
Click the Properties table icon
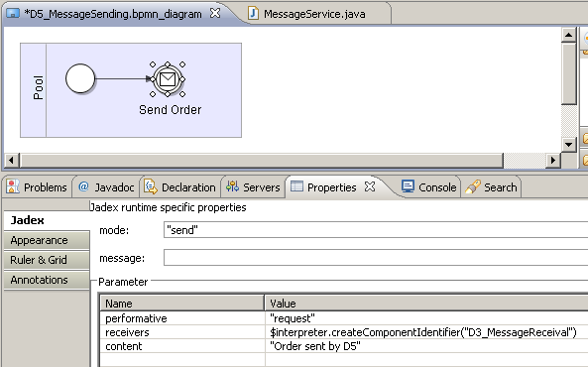pyautogui.click(x=296, y=186)
